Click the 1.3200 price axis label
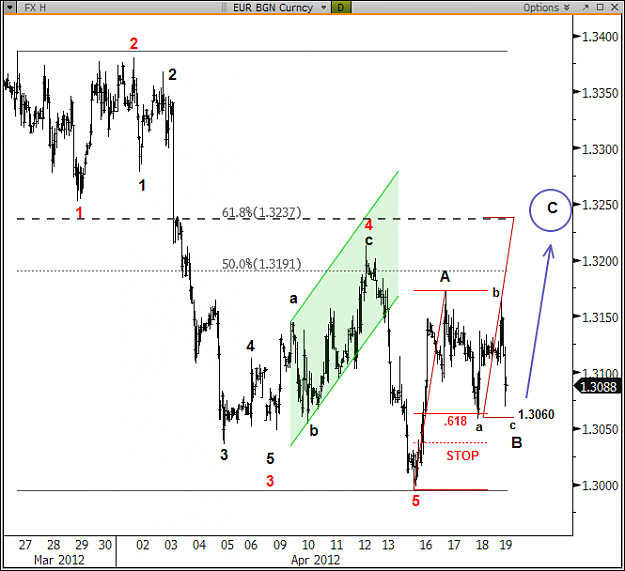This screenshot has width=625, height=571. point(600,261)
